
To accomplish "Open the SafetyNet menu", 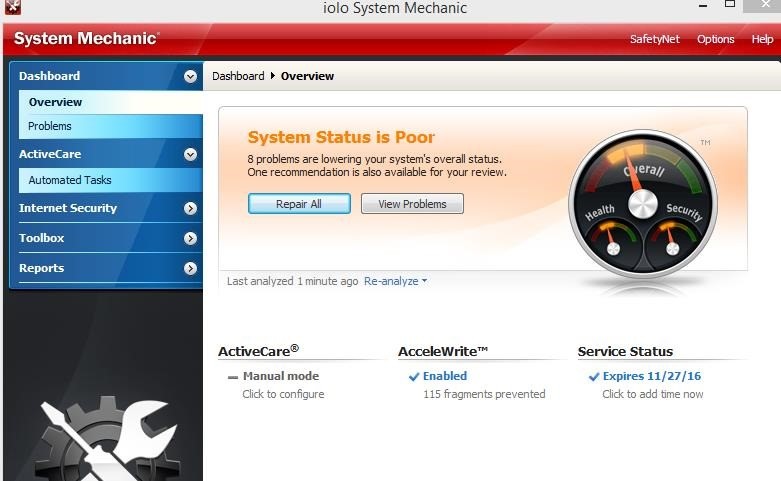I will (654, 39).
